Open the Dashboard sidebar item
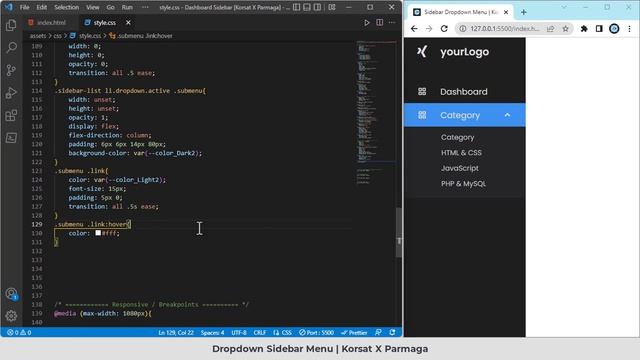 pos(464,91)
